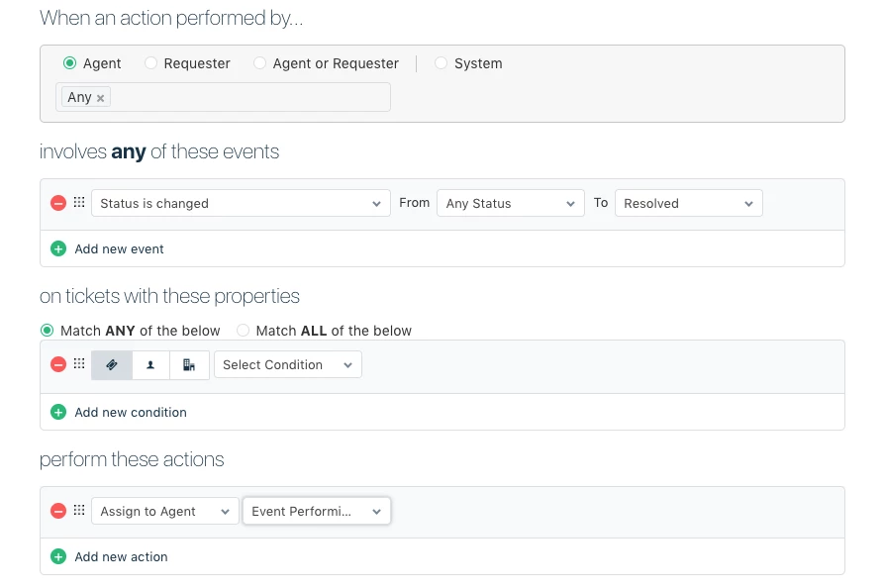Remove the Status is changed event row

click(x=58, y=203)
